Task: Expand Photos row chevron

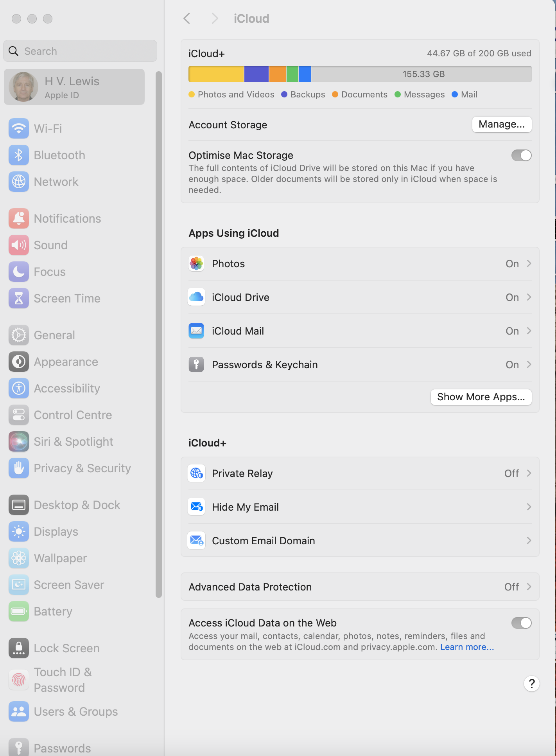Action: 529,264
